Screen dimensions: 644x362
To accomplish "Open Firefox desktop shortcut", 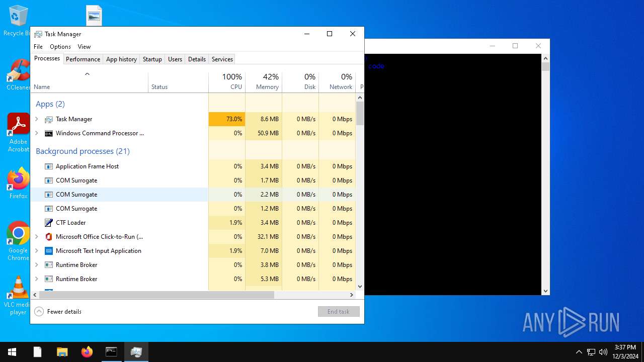I will 18,183.
